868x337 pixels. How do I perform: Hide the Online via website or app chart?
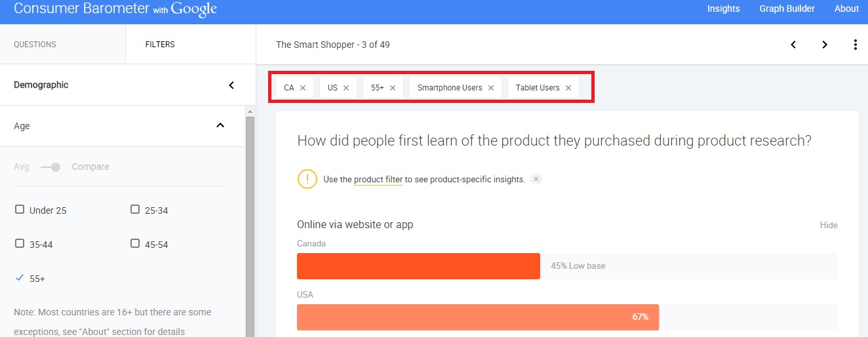coord(829,225)
